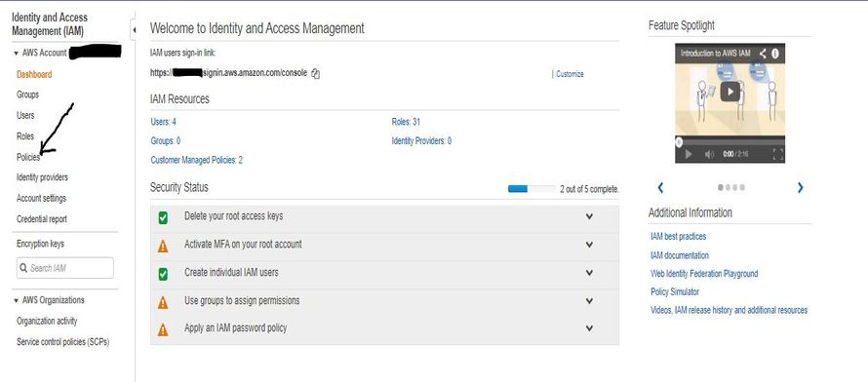Viewport: 868px width, 382px height.
Task: Open Identity providers in the sidebar
Action: [43, 177]
